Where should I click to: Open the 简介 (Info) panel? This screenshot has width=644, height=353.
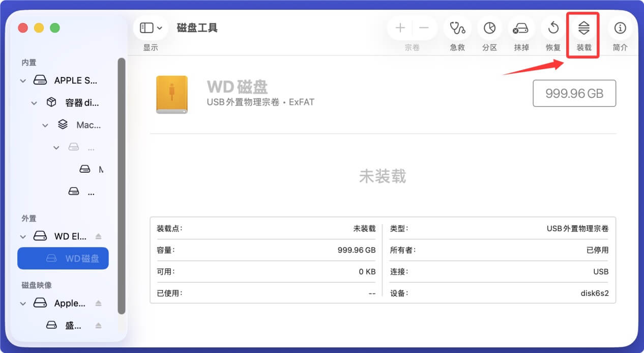click(x=620, y=28)
